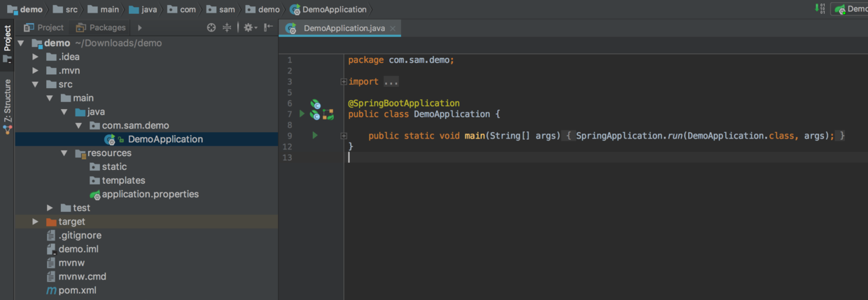Show more project views via the small arrow
Viewport: 868px width, 300px height.
pos(139,28)
